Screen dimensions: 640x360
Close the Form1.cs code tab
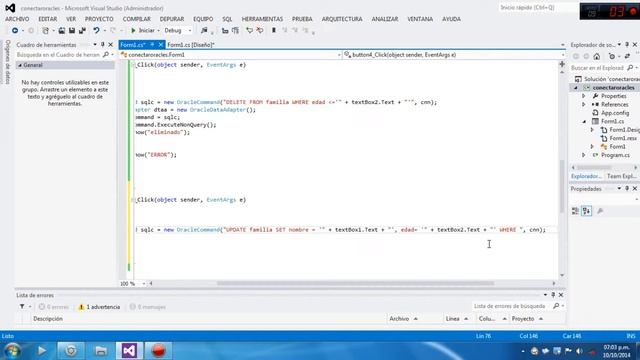point(161,45)
